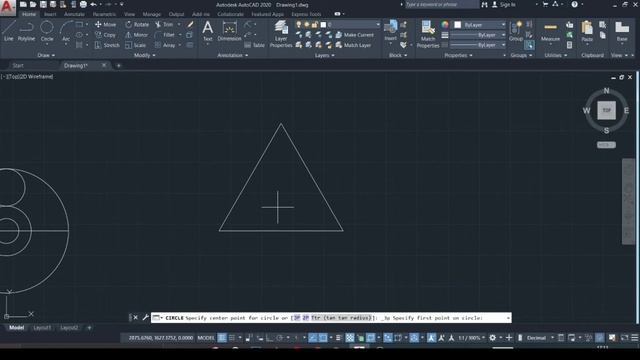This screenshot has height=360, width=640.
Task: Switch to the Drawing1 file tab
Action: [x=76, y=65]
